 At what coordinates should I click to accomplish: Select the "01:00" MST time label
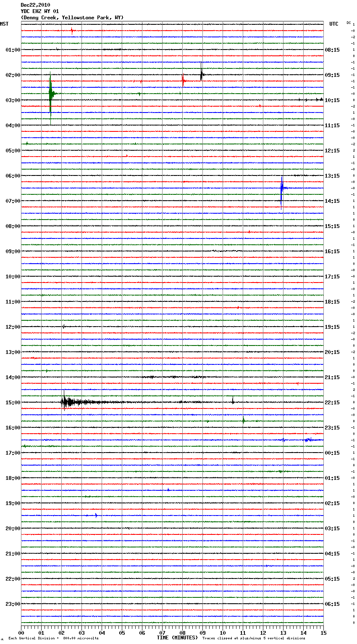coord(13,50)
